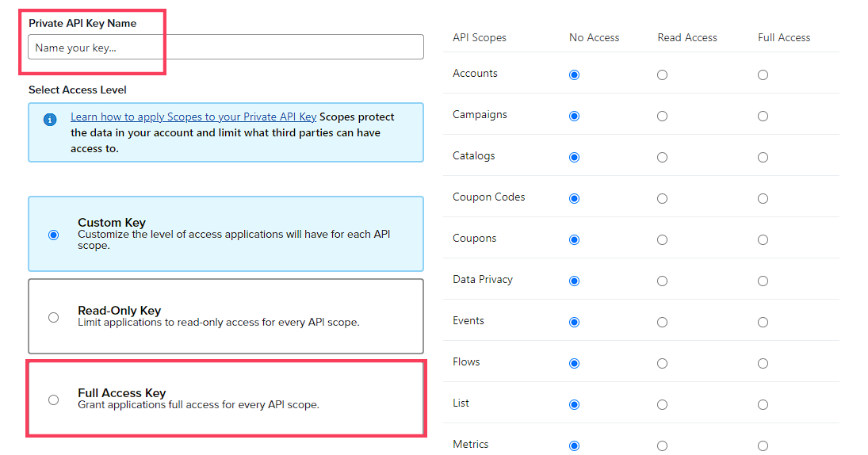Screen dimensions: 868x455
Task: Open Learn how to apply Scopes link
Action: 193,117
